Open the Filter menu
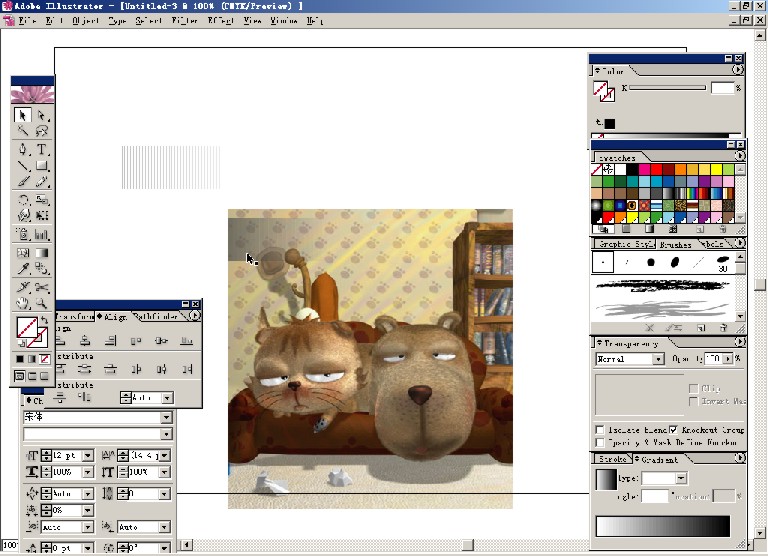Screen dimensions: 768x556 click(184, 21)
